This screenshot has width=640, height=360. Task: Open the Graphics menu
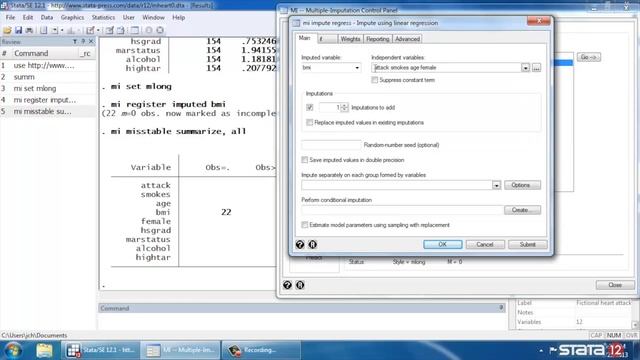point(72,17)
